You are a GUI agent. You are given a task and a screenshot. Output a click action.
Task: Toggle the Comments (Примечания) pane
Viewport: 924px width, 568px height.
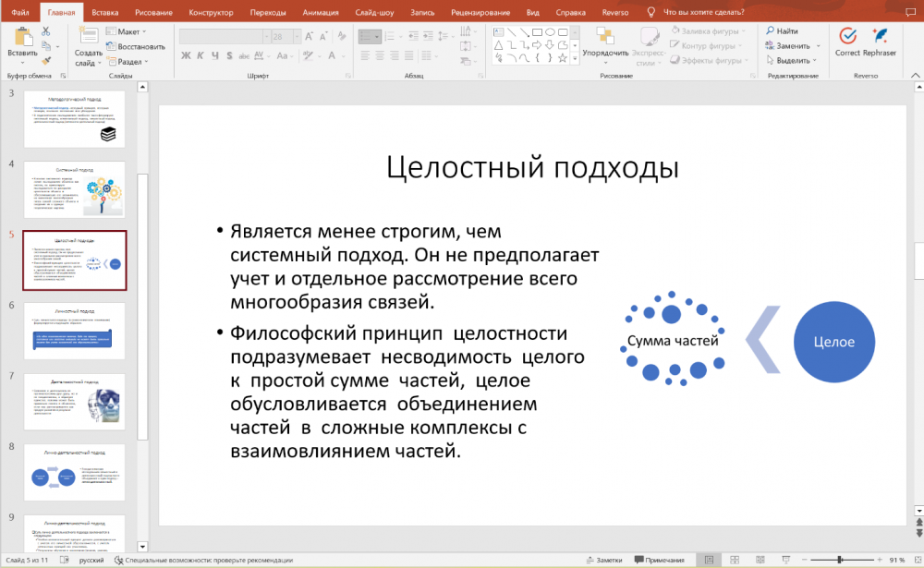[x=659, y=560]
